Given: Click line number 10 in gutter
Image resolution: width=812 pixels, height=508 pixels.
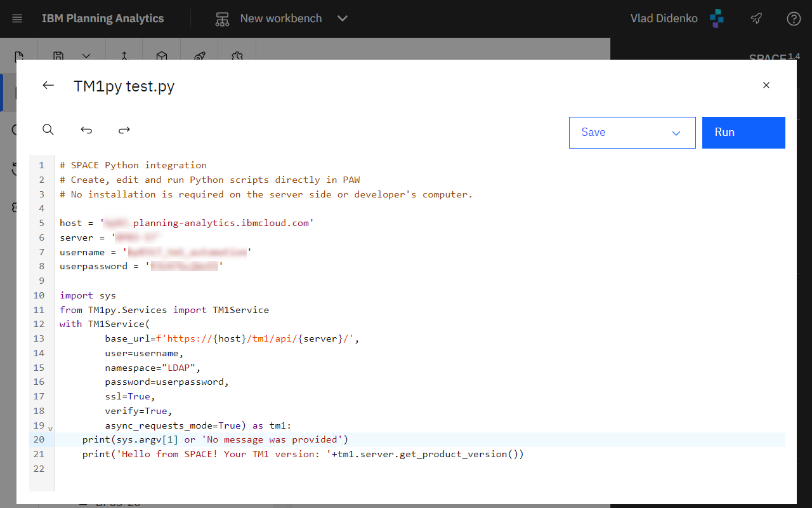Looking at the screenshot, I should [x=39, y=295].
